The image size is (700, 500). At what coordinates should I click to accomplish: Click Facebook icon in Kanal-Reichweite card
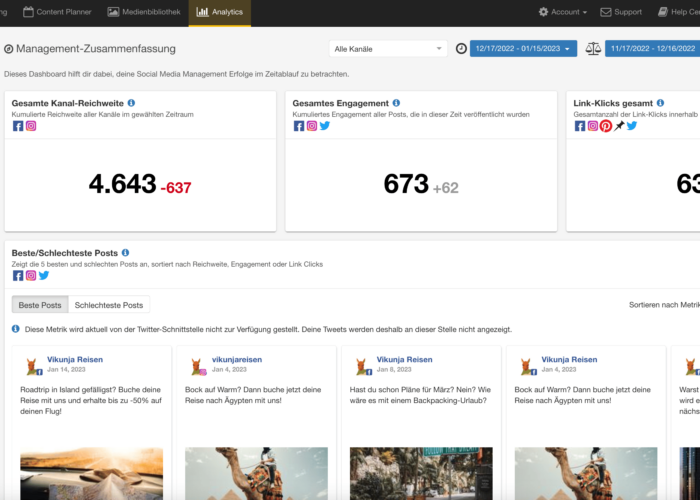coord(18,126)
